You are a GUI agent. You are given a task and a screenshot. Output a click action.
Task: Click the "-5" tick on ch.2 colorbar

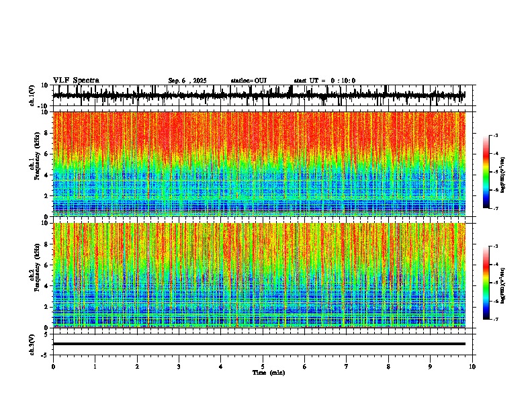pos(496,283)
